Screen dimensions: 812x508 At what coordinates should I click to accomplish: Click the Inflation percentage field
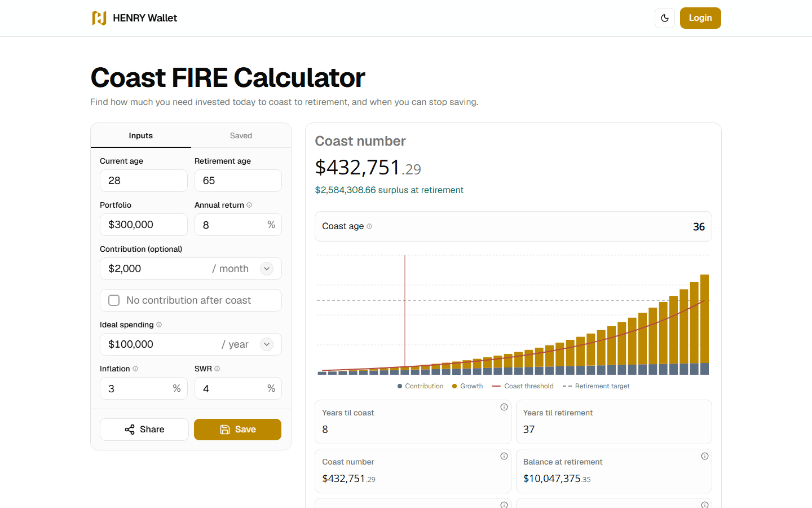(x=144, y=388)
